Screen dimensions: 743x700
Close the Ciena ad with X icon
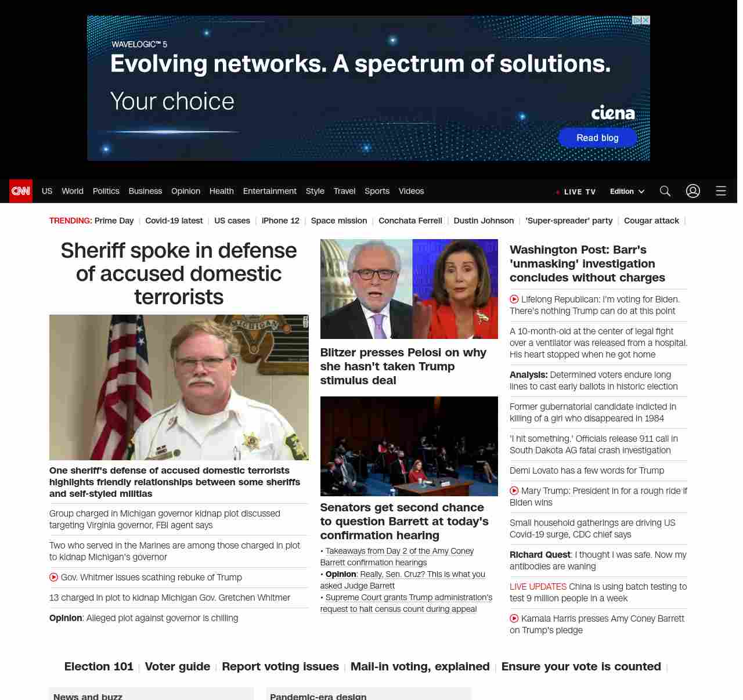coord(645,20)
